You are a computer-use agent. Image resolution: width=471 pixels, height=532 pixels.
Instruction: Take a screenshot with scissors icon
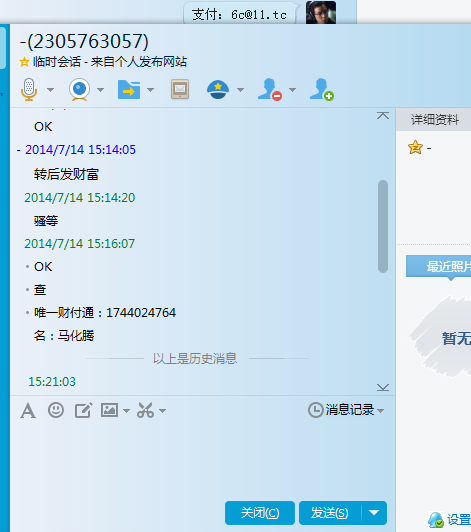click(146, 410)
